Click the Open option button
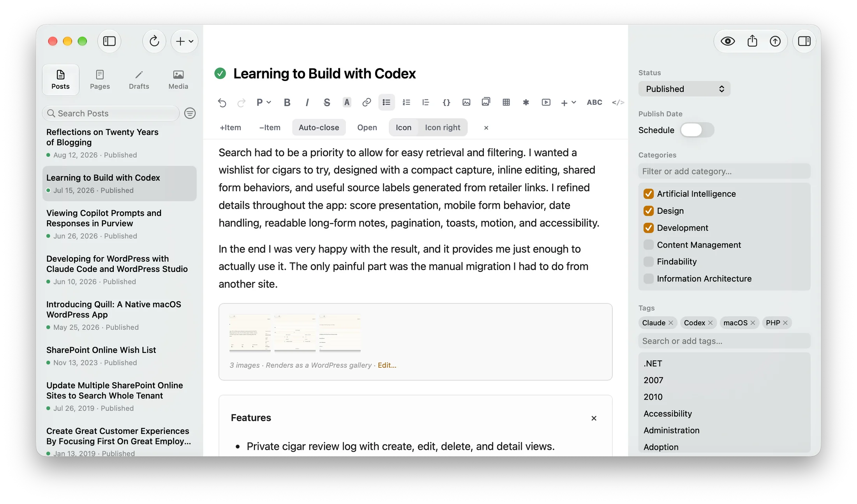The image size is (857, 504). pyautogui.click(x=367, y=127)
